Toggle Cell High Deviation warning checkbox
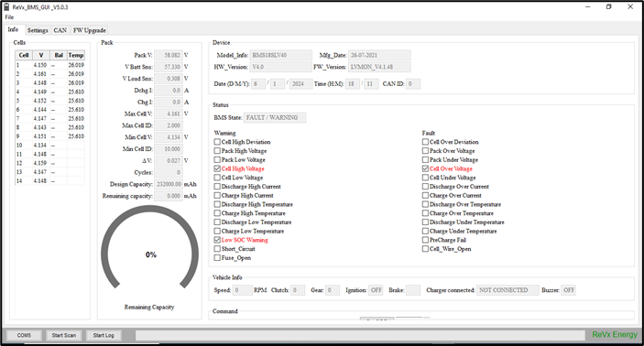 217,142
